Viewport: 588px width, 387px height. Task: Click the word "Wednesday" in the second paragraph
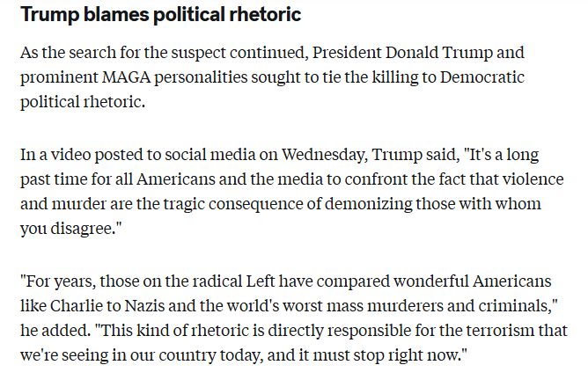(325, 155)
